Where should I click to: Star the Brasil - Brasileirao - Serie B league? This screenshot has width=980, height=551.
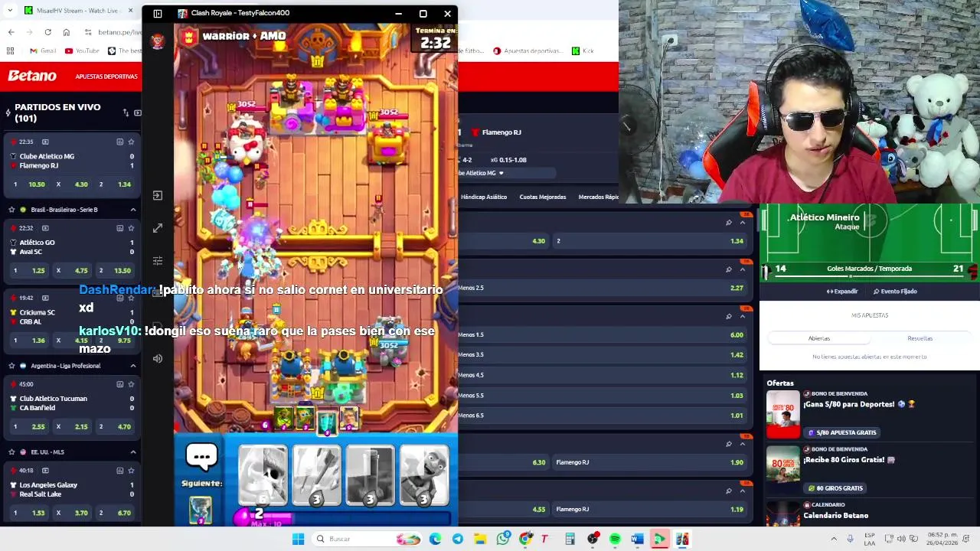pyautogui.click(x=11, y=210)
